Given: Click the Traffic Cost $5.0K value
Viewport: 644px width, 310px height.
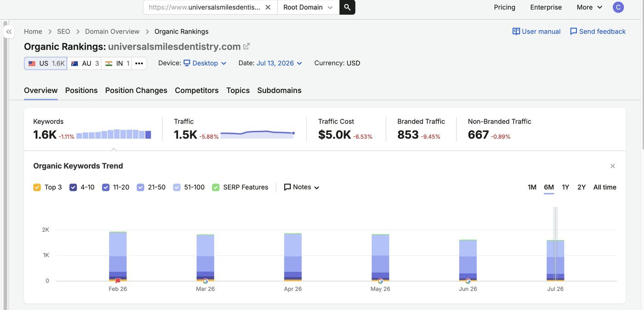Looking at the screenshot, I should 334,135.
